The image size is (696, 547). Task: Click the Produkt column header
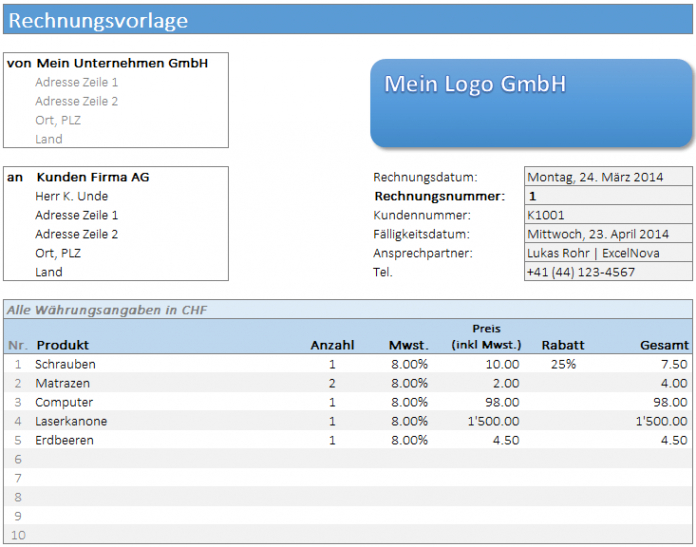pyautogui.click(x=63, y=345)
